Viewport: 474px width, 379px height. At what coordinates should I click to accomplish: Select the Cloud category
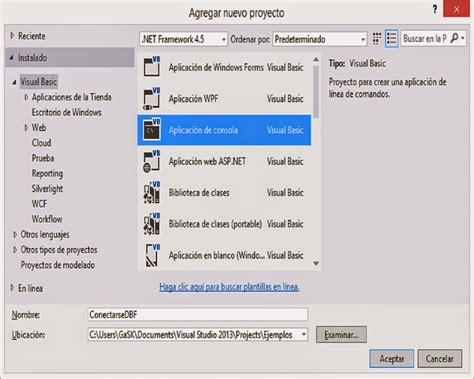(x=41, y=143)
